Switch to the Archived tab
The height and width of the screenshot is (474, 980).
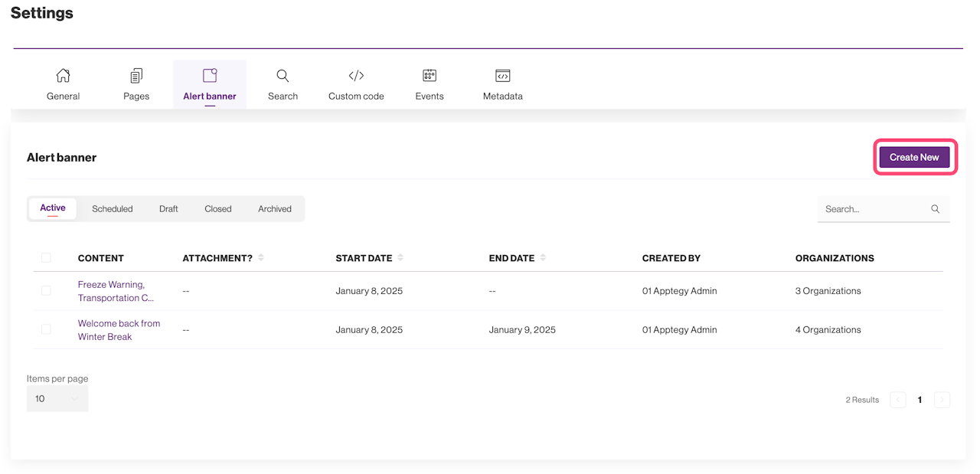click(x=275, y=209)
